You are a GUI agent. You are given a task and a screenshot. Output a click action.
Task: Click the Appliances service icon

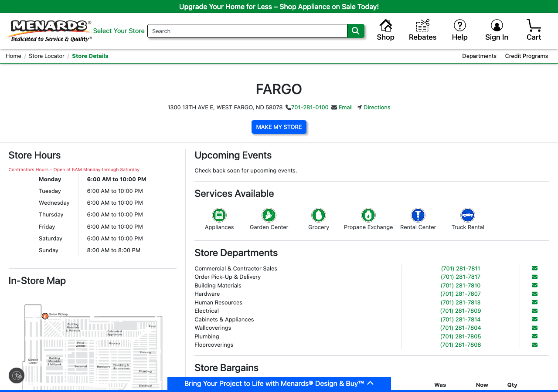click(x=219, y=215)
